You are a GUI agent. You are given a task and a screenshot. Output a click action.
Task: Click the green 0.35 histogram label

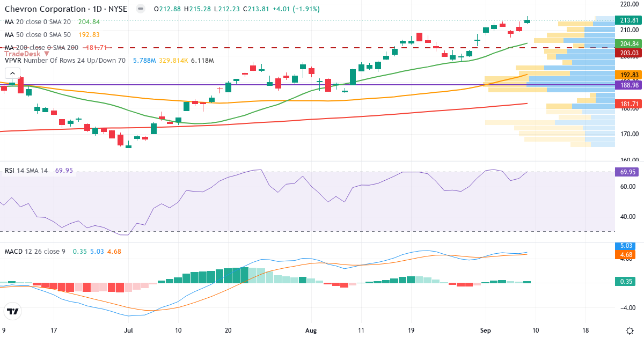(x=625, y=281)
